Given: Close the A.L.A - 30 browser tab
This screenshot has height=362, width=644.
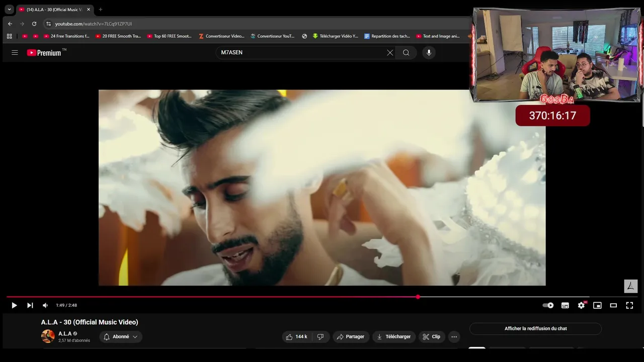Looking at the screenshot, I should [x=89, y=10].
